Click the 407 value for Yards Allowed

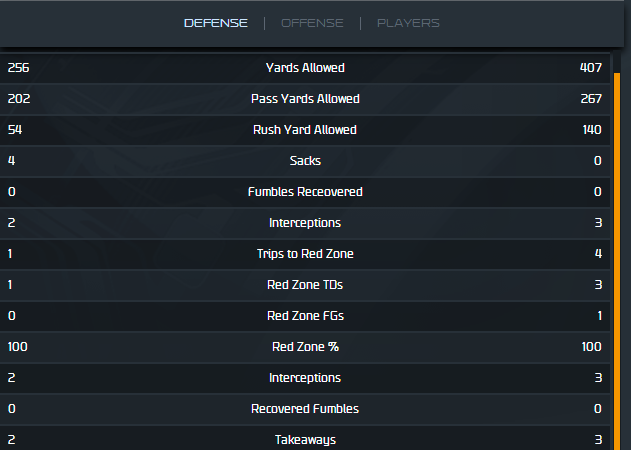click(x=590, y=68)
